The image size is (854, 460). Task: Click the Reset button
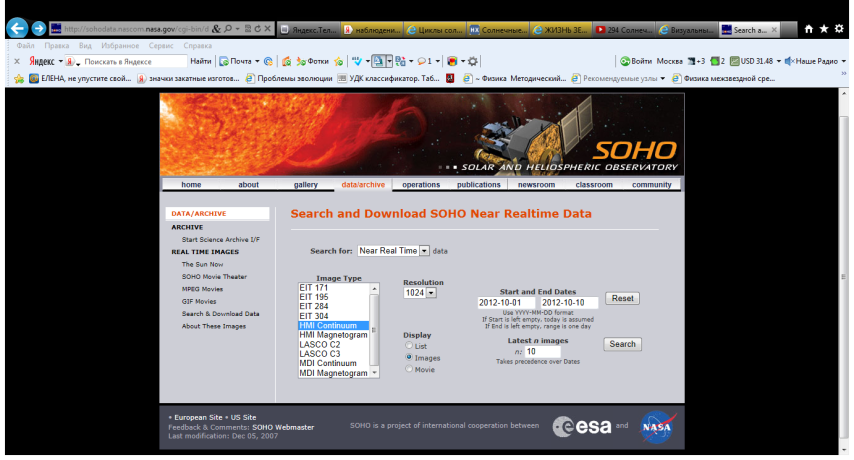pos(623,298)
